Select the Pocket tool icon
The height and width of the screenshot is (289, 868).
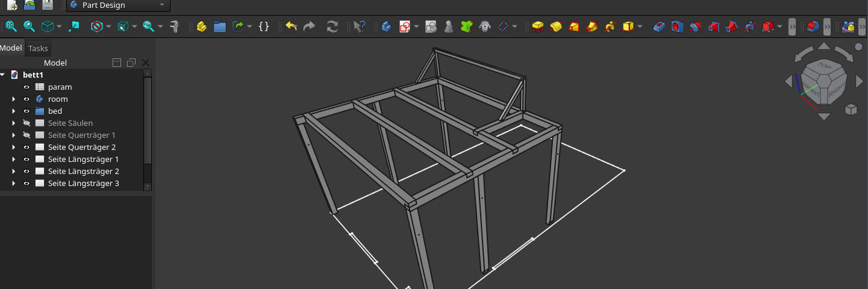(x=660, y=26)
